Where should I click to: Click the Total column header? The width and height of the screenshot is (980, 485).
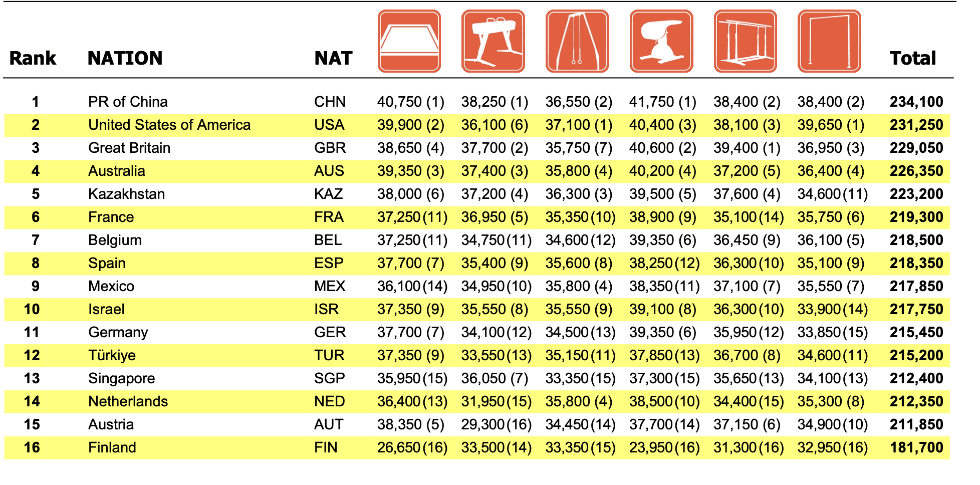click(x=913, y=58)
